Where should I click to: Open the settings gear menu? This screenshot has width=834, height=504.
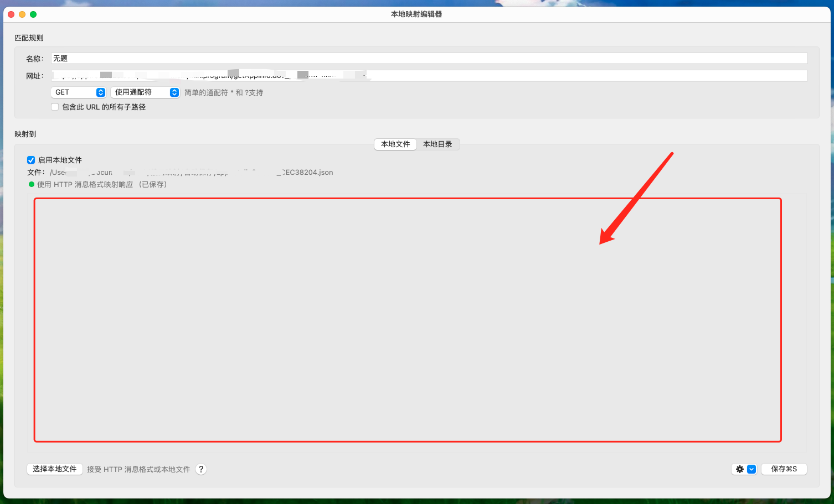(x=739, y=469)
